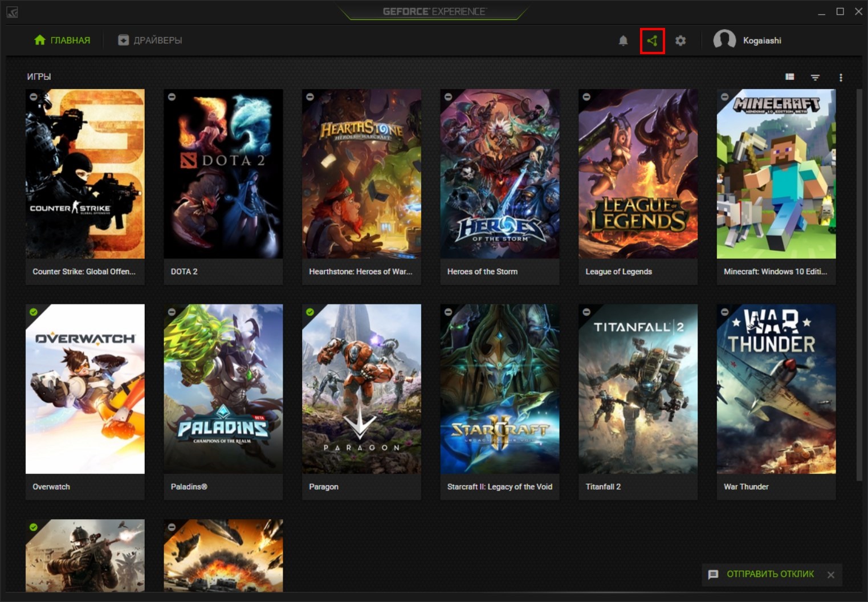Switch to the ГЛАВНАЯ tab
868x602 pixels.
tap(62, 40)
